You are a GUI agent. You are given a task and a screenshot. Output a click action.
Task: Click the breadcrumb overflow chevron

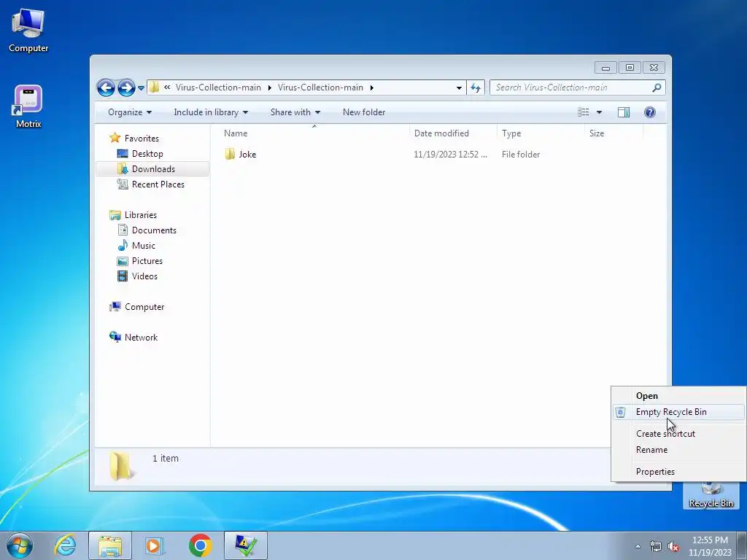[167, 87]
